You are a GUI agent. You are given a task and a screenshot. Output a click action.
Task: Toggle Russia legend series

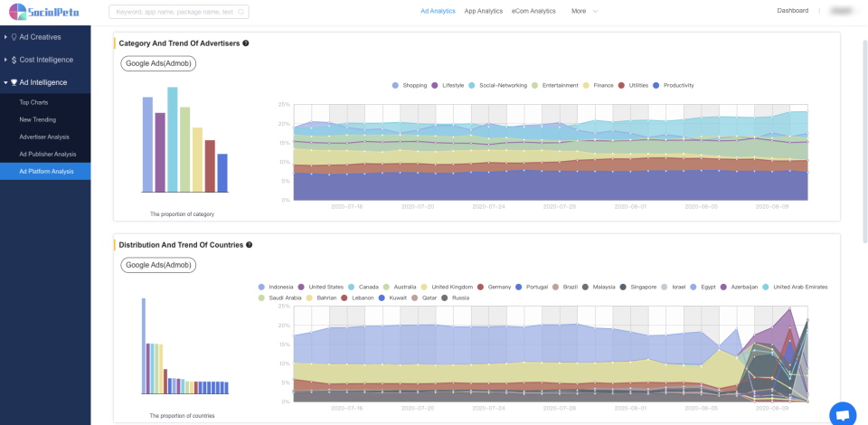coord(455,297)
